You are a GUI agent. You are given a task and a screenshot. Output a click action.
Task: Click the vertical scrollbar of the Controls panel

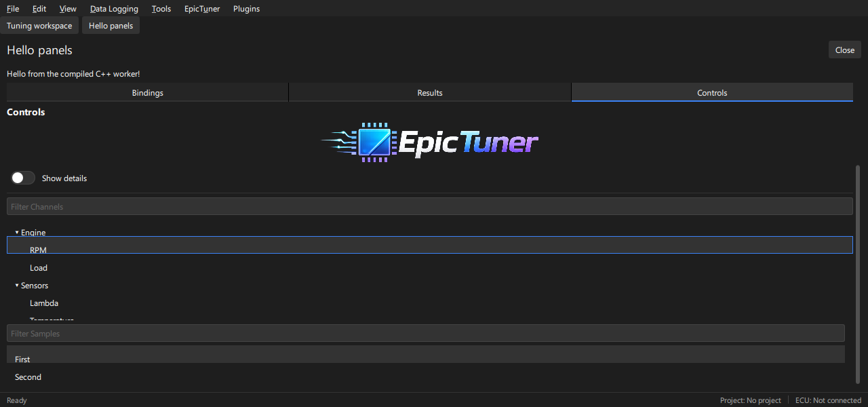tap(858, 273)
